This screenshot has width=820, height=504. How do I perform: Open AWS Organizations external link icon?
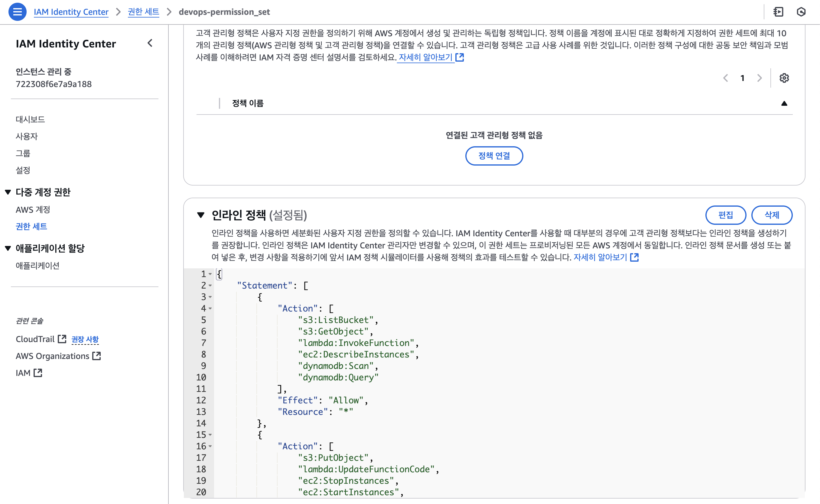(97, 356)
